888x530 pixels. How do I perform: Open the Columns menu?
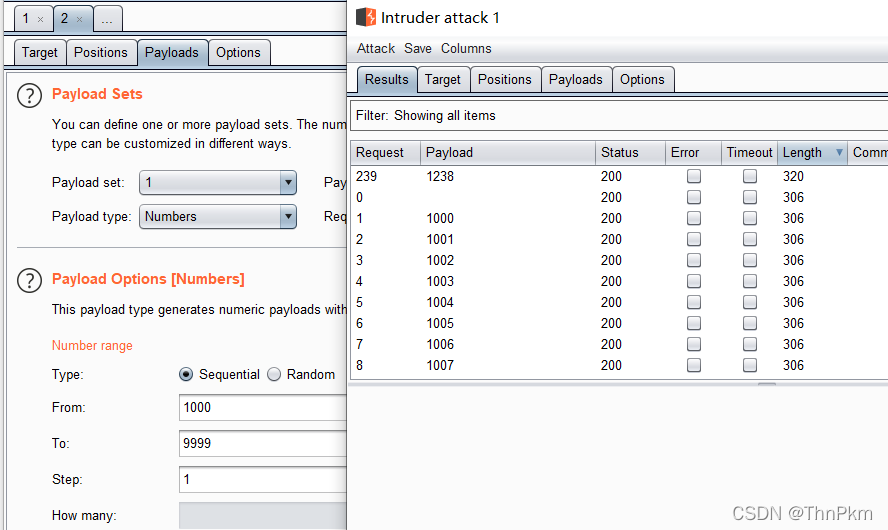coord(466,49)
